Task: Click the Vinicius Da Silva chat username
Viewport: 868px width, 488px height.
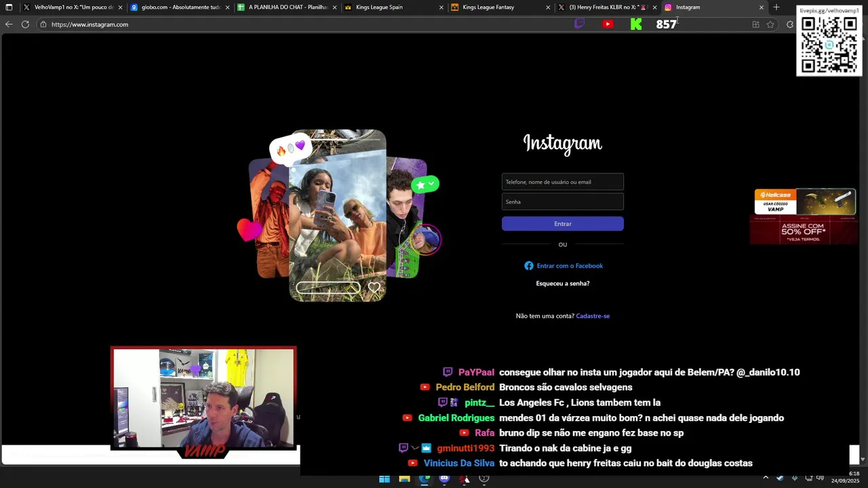Action: (x=459, y=464)
